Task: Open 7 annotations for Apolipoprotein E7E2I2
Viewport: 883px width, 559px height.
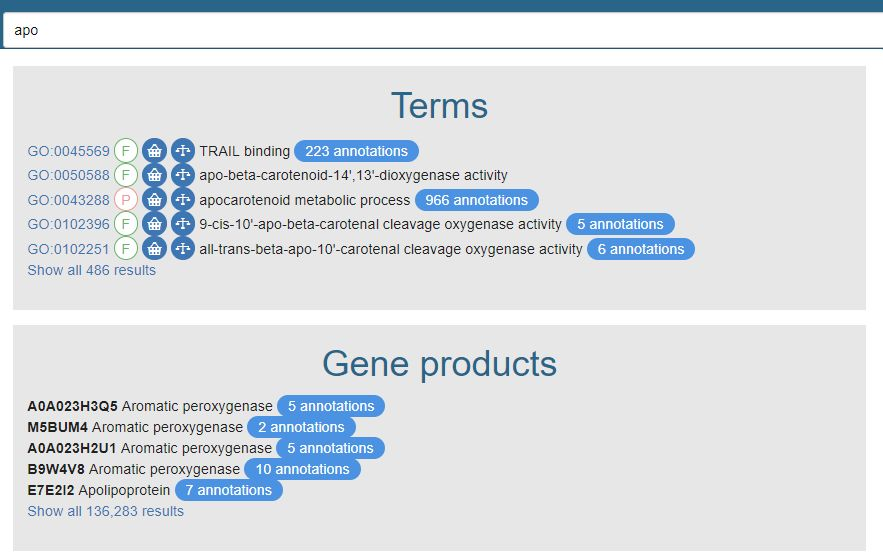Action: pos(228,490)
